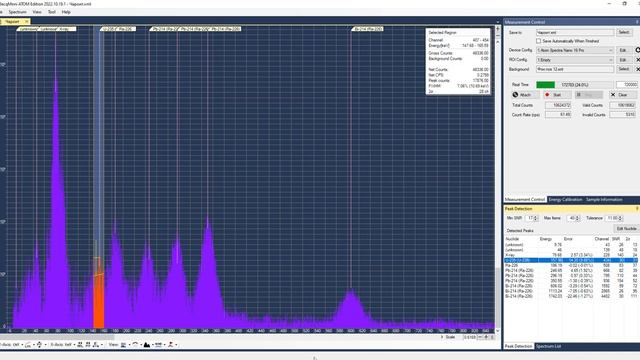The height and width of the screenshot is (360, 640).
Task: Click the X icon beside ROI Config
Action: pyautogui.click(x=638, y=60)
